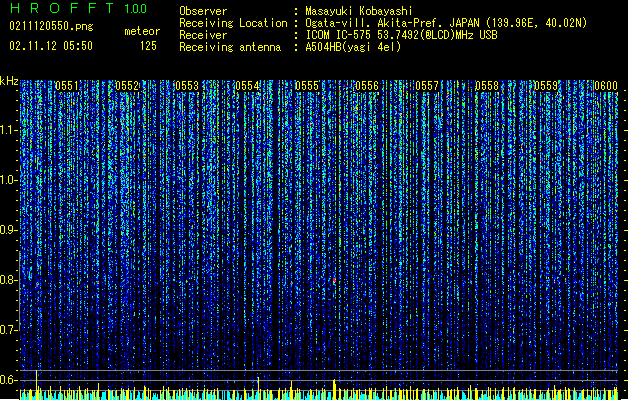Click the 0559 time marker
629x400 pixels.
tap(546, 86)
